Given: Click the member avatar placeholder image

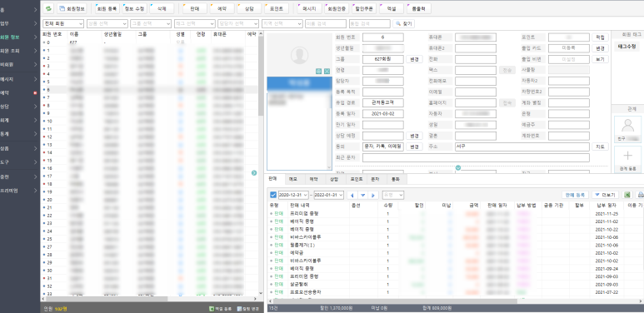Looking at the screenshot, I should coord(299,55).
